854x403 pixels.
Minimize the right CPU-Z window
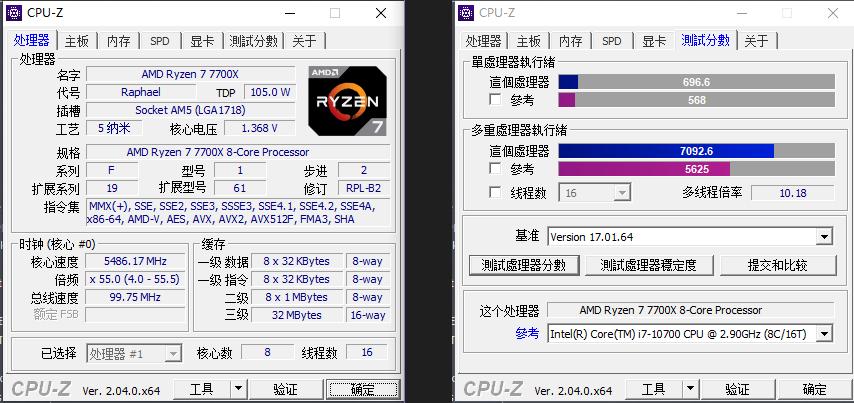[x=741, y=13]
